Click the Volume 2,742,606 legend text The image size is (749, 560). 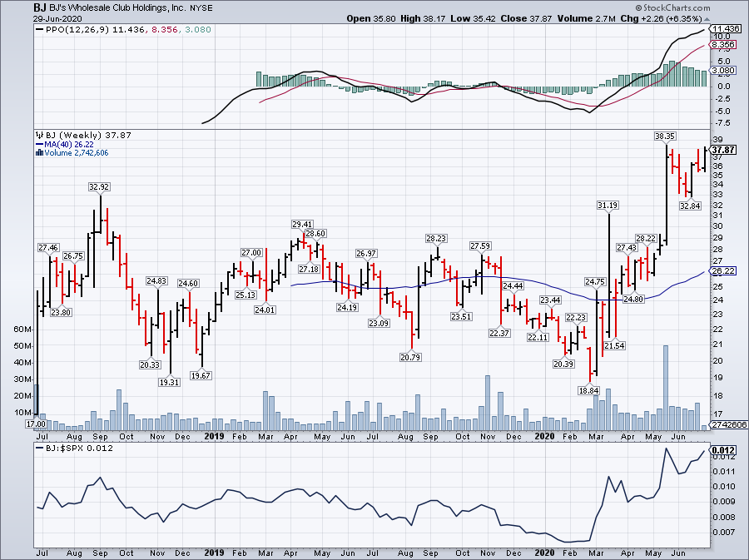[77, 153]
